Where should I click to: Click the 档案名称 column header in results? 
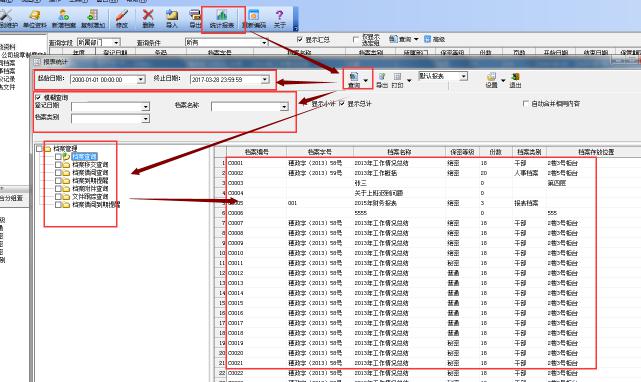pyautogui.click(x=399, y=152)
